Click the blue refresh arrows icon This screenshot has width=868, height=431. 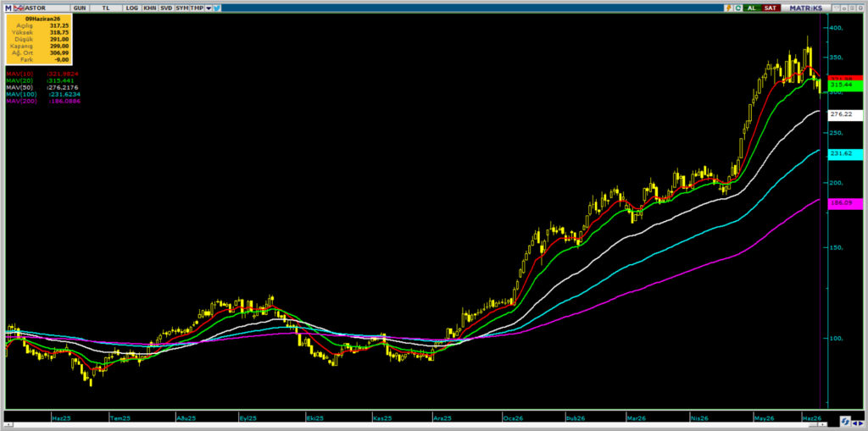(x=845, y=421)
